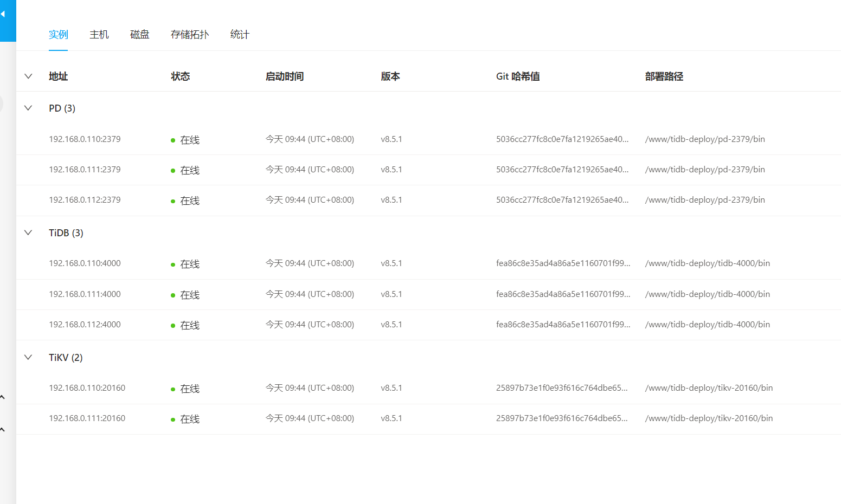Collapse the TiKV (2) group
This screenshot has width=841, height=504.
tap(28, 358)
